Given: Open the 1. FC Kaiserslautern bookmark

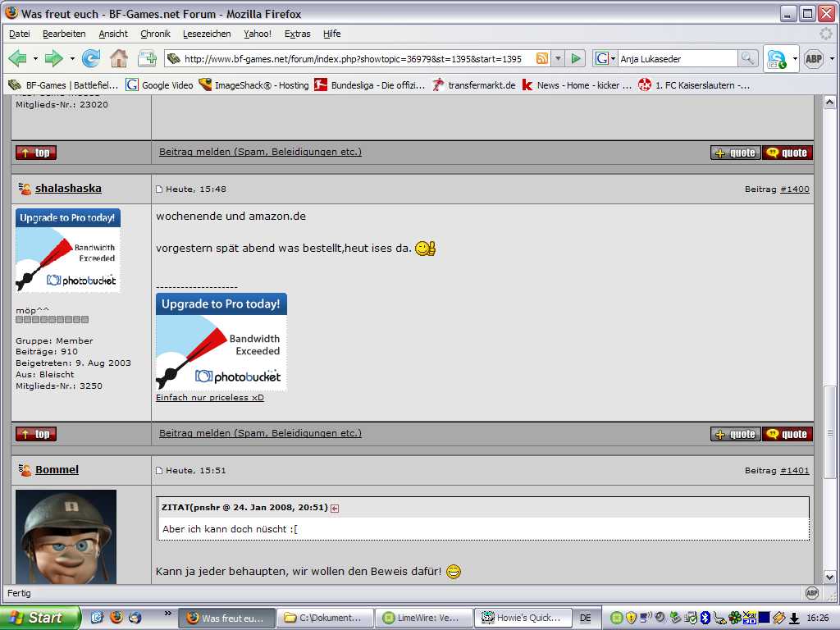Looking at the screenshot, I should (694, 85).
